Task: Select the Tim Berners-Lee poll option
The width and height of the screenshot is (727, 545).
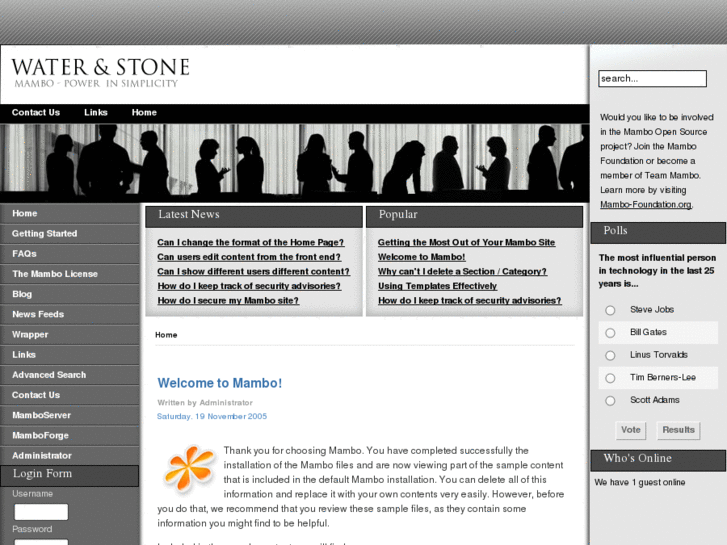Action: coord(610,378)
